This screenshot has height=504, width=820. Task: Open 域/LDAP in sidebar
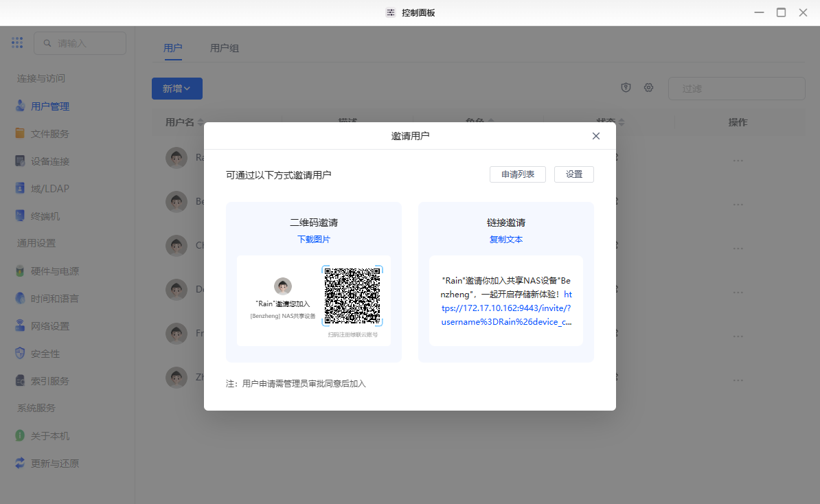pyautogui.click(x=43, y=188)
